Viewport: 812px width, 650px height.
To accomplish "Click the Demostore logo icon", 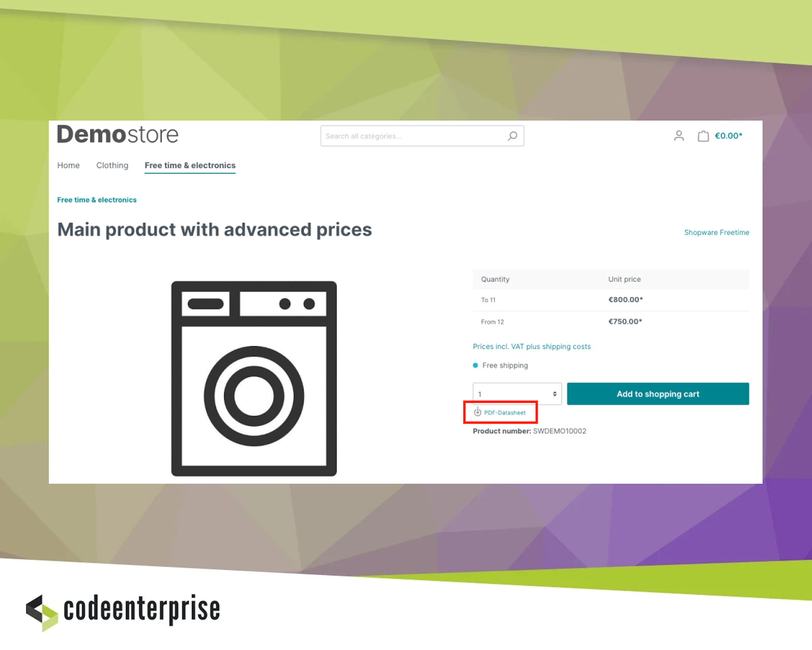I will click(118, 136).
